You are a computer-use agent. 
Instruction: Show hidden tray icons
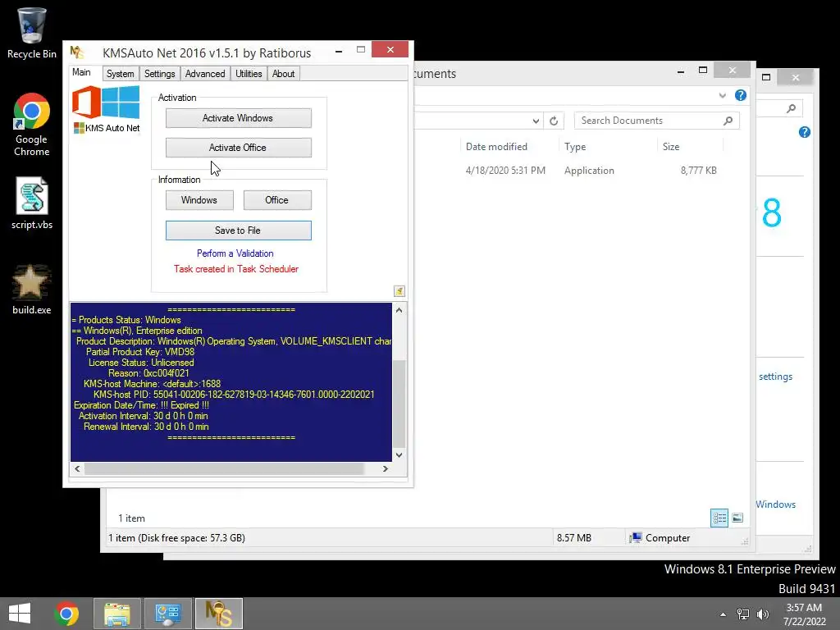723,614
